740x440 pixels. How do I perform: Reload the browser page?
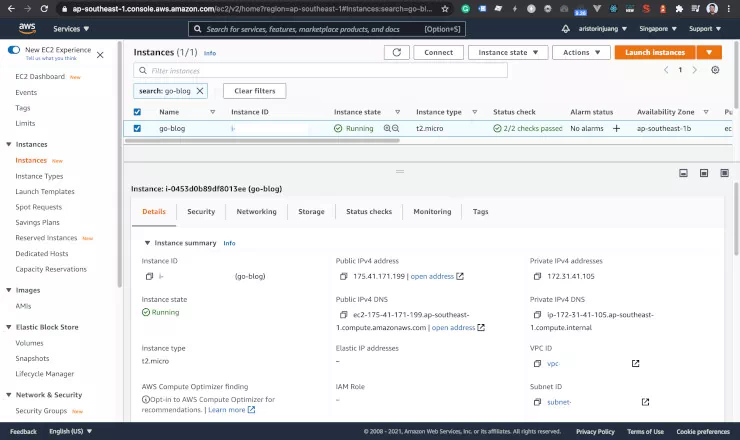click(x=44, y=8)
